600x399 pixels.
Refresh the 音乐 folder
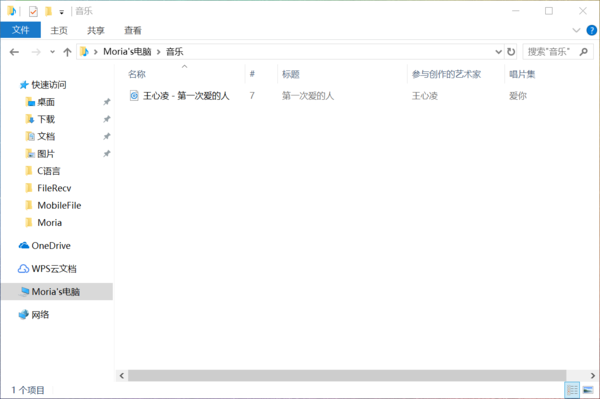coord(511,52)
